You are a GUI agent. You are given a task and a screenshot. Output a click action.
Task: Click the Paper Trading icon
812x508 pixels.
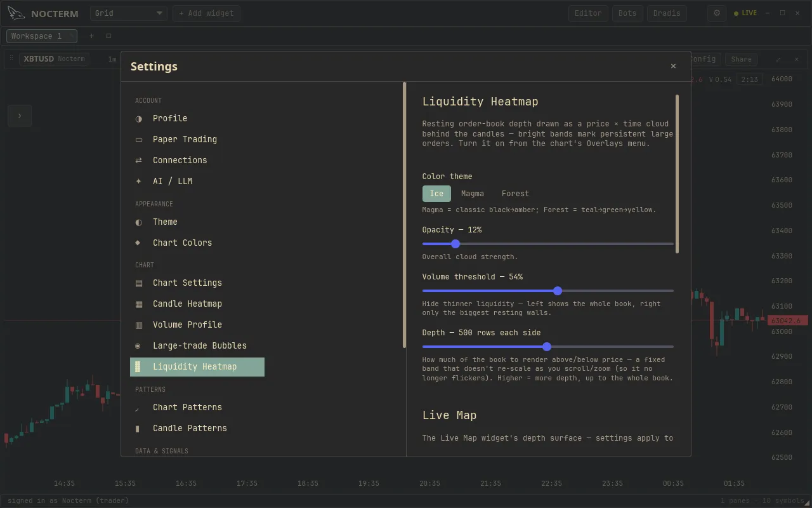click(x=138, y=140)
